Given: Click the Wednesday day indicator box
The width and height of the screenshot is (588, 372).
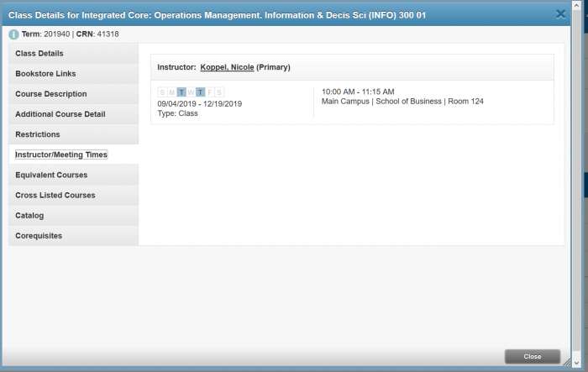Looking at the screenshot, I should (191, 92).
